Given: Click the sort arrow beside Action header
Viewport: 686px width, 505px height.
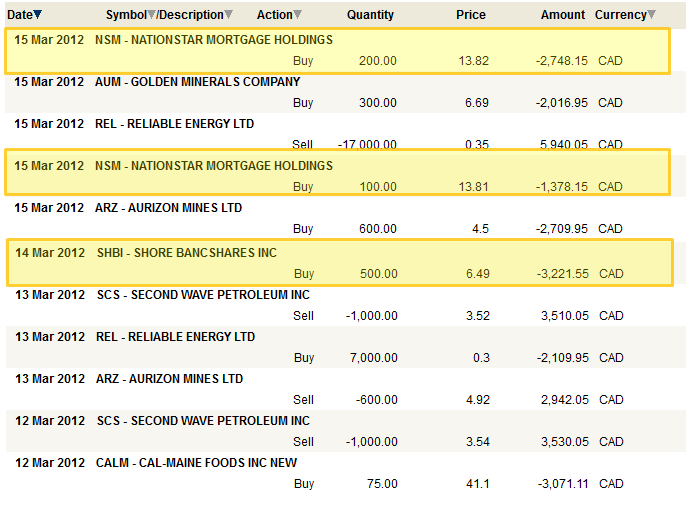Looking at the screenshot, I should [x=297, y=15].
